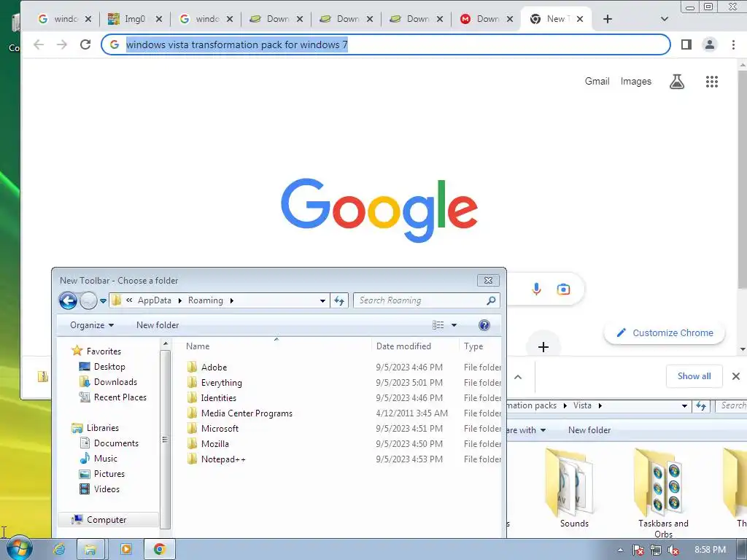The image size is (747, 560).
Task: Select the Notepad++ folder
Action: coord(223,459)
